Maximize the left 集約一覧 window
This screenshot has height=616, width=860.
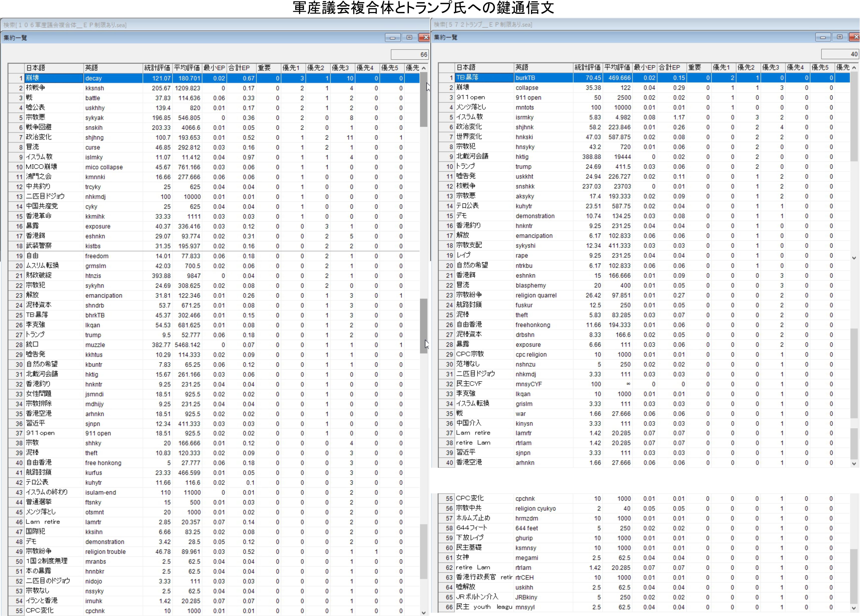409,38
